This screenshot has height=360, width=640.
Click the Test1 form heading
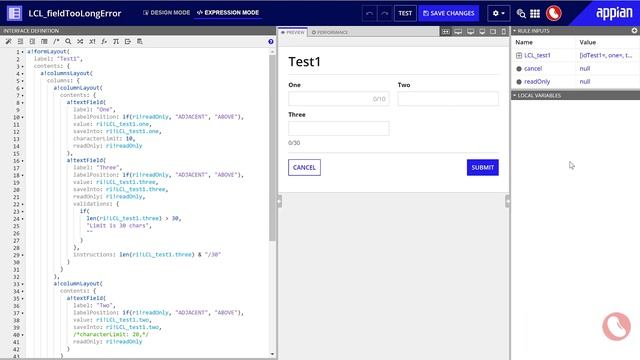(x=304, y=62)
